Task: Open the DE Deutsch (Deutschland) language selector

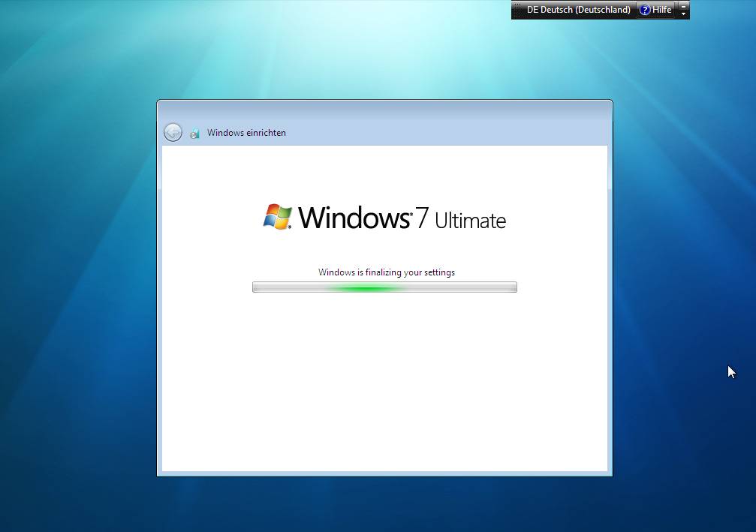Action: click(578, 10)
